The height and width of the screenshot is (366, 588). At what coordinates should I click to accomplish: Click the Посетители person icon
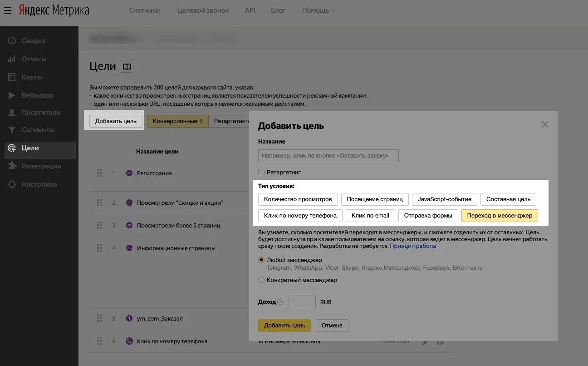(12, 113)
